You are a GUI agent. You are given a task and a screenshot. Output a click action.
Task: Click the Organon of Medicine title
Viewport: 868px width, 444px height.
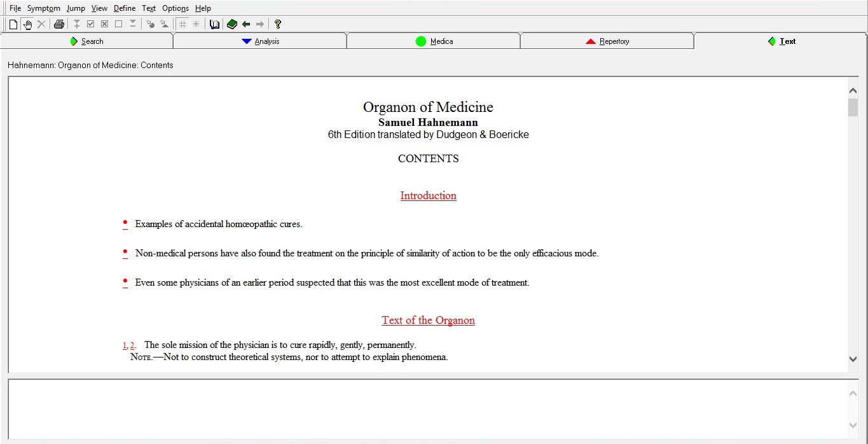point(428,107)
